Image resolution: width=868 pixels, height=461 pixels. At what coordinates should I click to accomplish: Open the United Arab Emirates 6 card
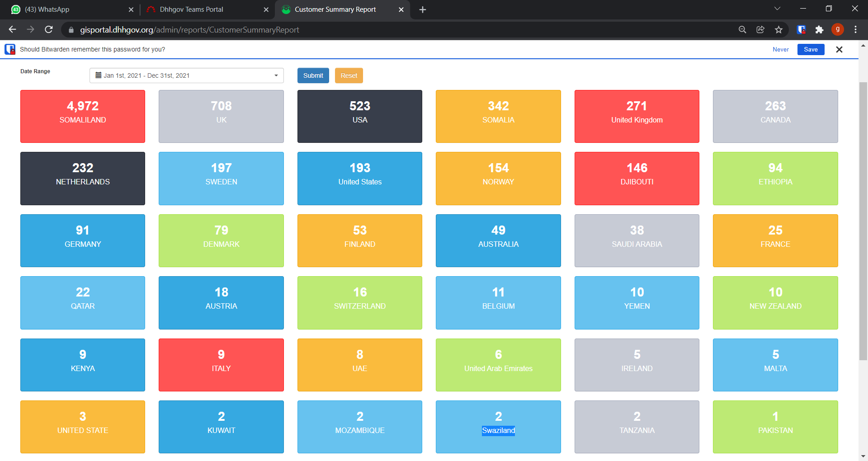click(x=498, y=365)
